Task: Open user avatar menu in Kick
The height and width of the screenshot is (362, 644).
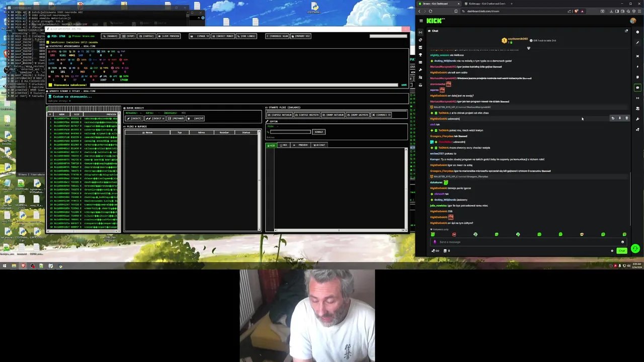Action: [x=633, y=21]
